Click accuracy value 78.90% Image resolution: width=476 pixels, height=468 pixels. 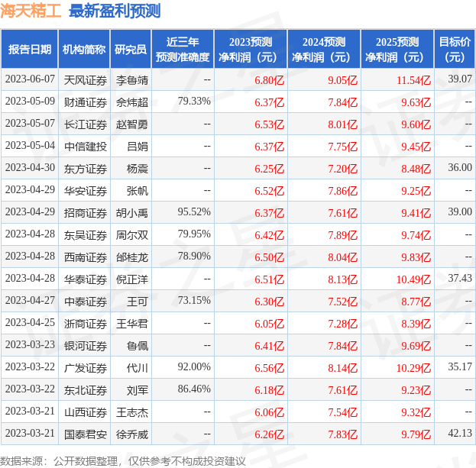tap(194, 257)
